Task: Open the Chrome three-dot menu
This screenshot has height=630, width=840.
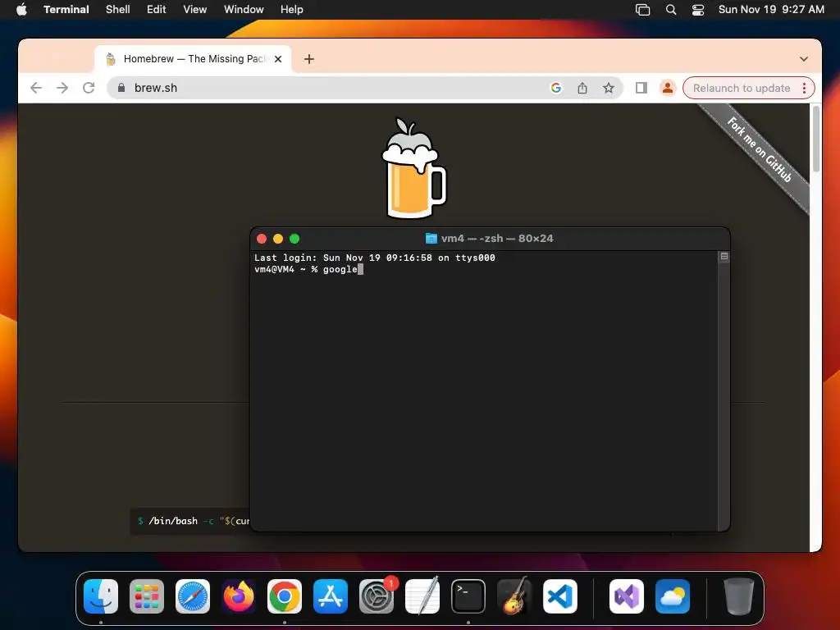Action: [x=804, y=88]
